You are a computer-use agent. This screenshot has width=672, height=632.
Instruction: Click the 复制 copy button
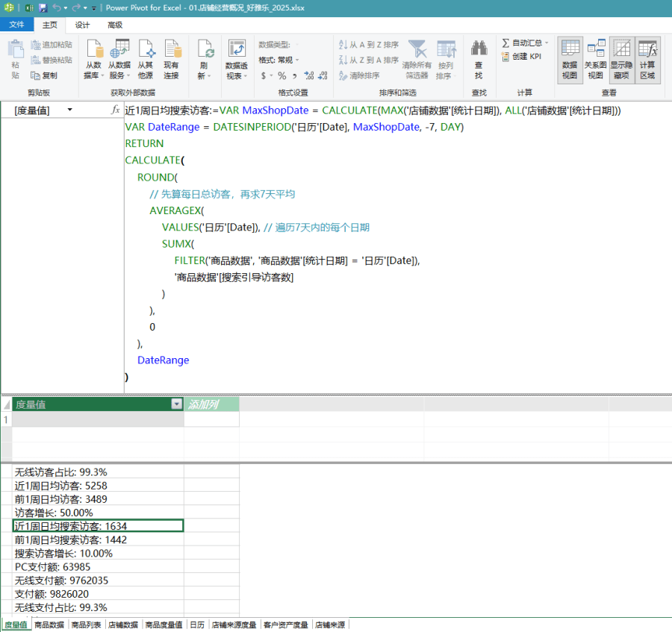[x=44, y=75]
